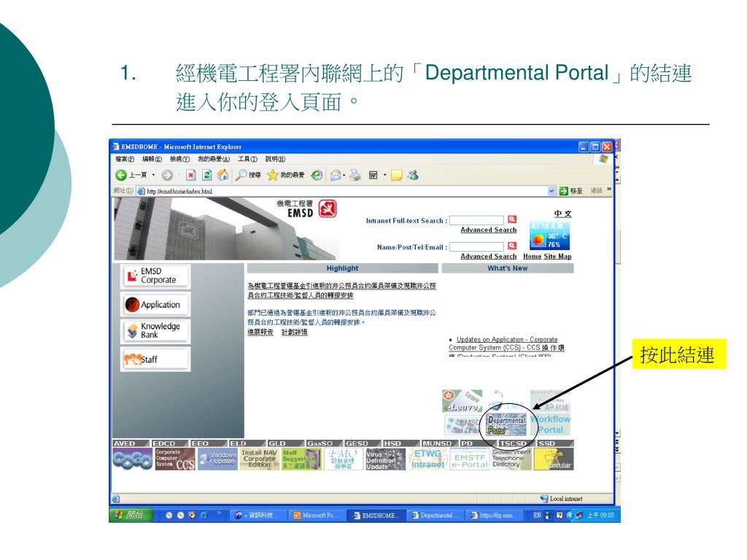Image resolution: width=747 pixels, height=560 pixels.
Task: Open the Staff sidebar button
Action: [155, 359]
